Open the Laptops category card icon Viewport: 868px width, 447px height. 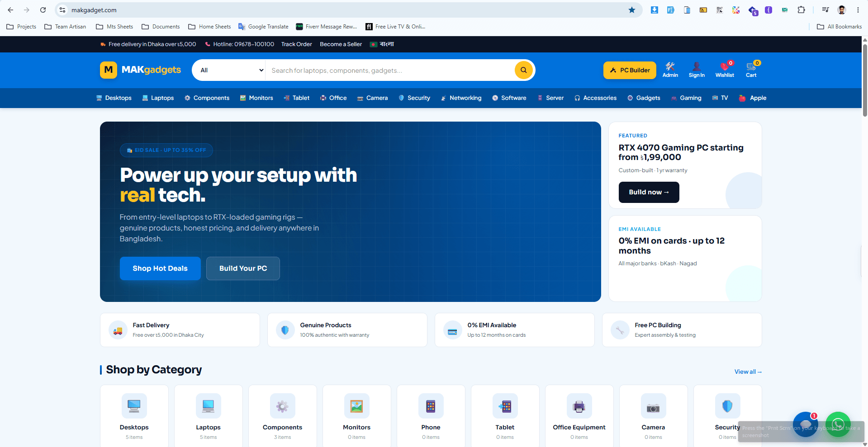209,406
